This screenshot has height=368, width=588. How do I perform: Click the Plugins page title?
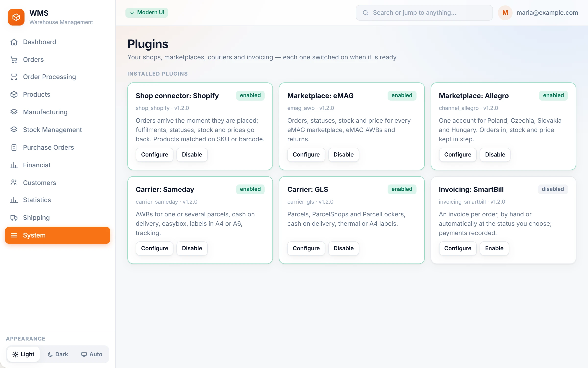click(148, 44)
